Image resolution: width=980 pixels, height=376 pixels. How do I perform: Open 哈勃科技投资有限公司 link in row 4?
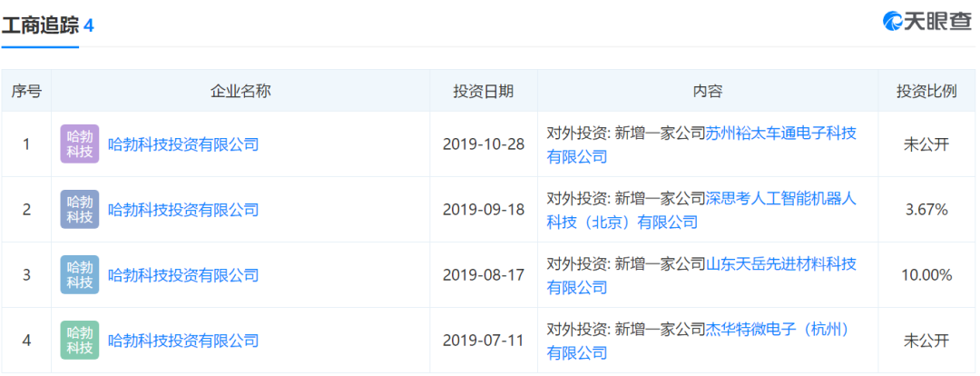tap(183, 341)
